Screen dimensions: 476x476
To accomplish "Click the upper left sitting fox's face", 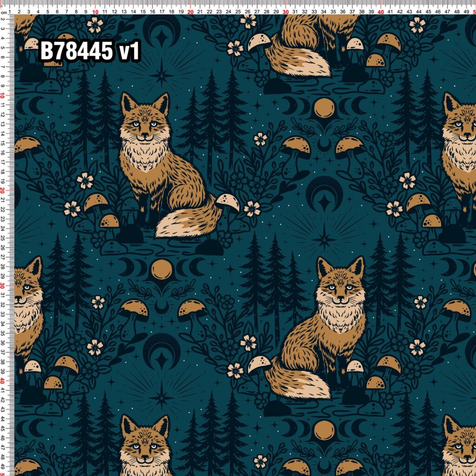I will [145, 121].
